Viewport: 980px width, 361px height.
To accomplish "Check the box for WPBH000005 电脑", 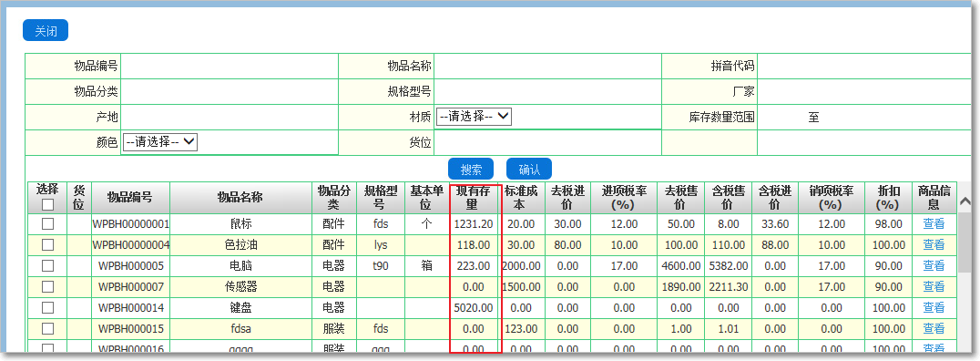I will [x=47, y=266].
